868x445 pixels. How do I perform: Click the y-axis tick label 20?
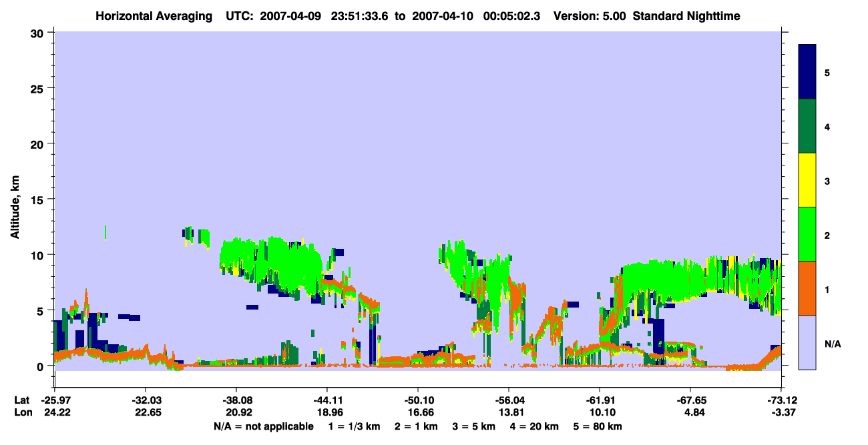[39, 143]
